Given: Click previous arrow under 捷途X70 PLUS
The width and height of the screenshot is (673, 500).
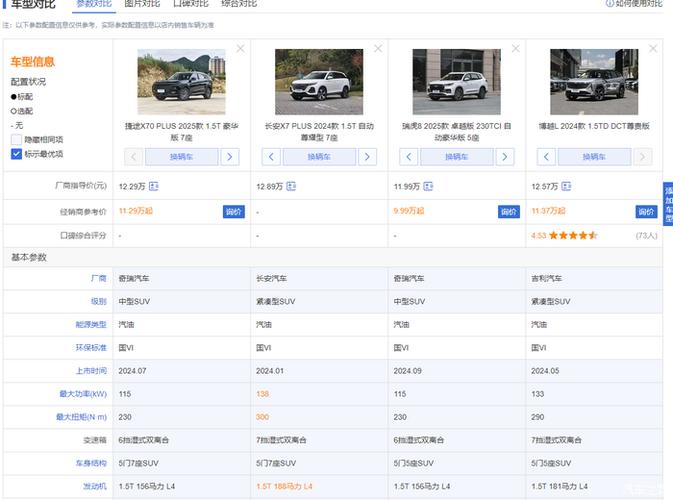Looking at the screenshot, I should pos(133,157).
